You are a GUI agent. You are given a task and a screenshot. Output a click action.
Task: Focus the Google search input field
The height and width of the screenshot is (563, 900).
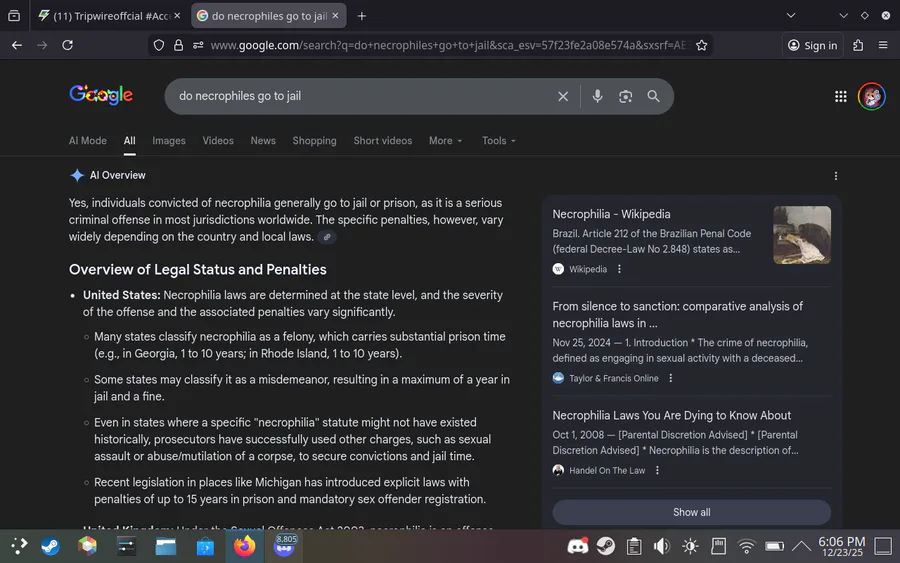[363, 96]
